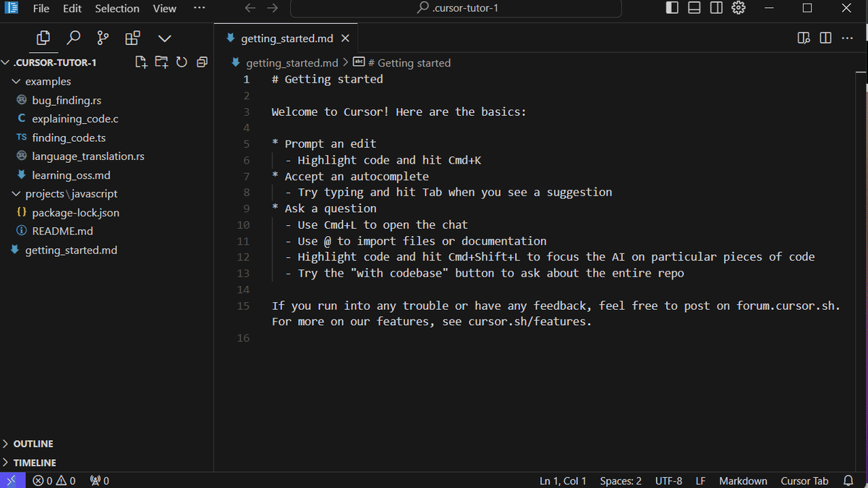Collapse all folders in the Explorer

[x=202, y=62]
